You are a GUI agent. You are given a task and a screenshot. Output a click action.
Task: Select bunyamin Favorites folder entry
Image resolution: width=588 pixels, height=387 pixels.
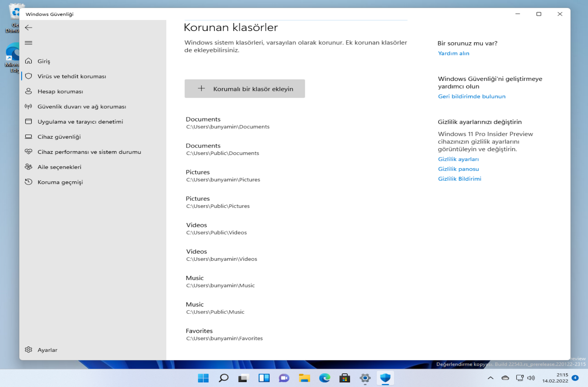pyautogui.click(x=224, y=334)
